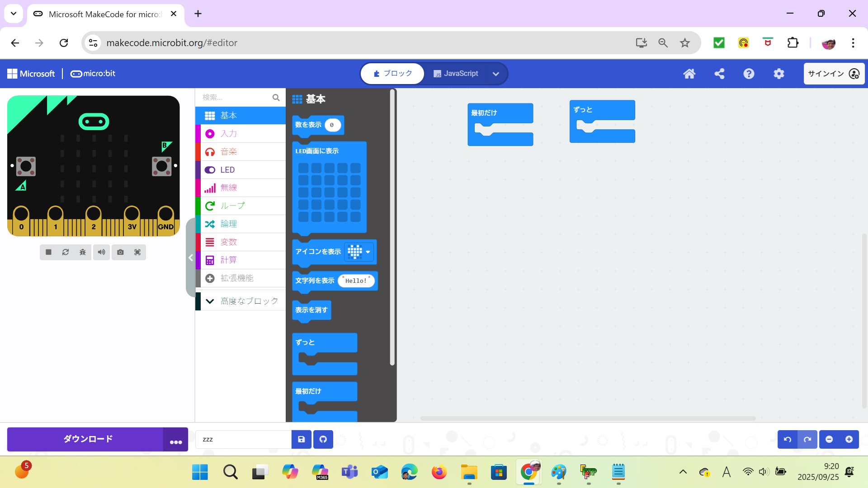Take a simulator screenshot with camera icon

click(120, 252)
